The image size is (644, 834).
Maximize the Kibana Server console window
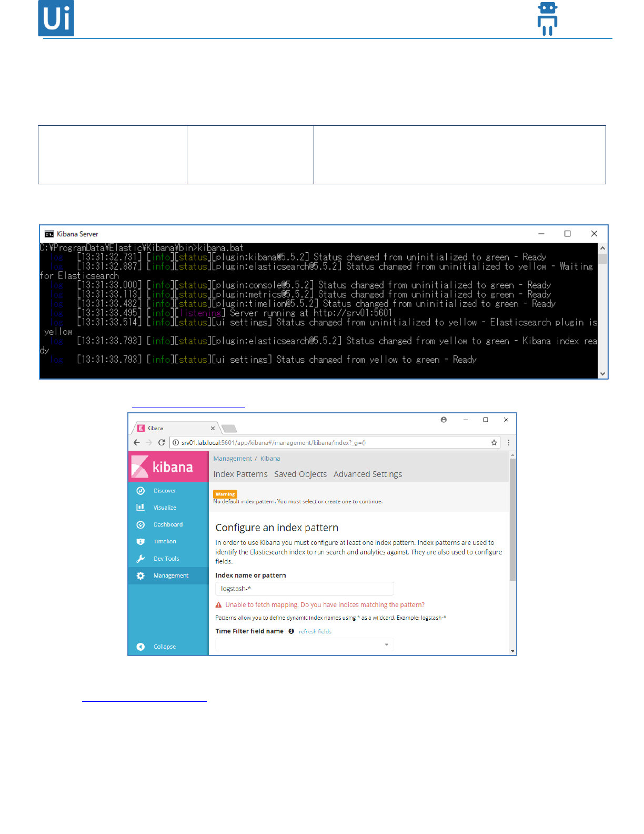coord(567,234)
